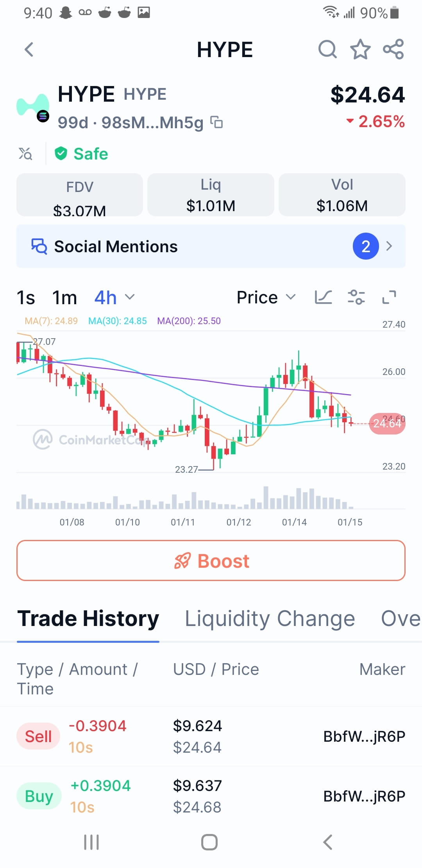Tap the 24.64 current price marker
The image size is (422, 868).
(387, 423)
